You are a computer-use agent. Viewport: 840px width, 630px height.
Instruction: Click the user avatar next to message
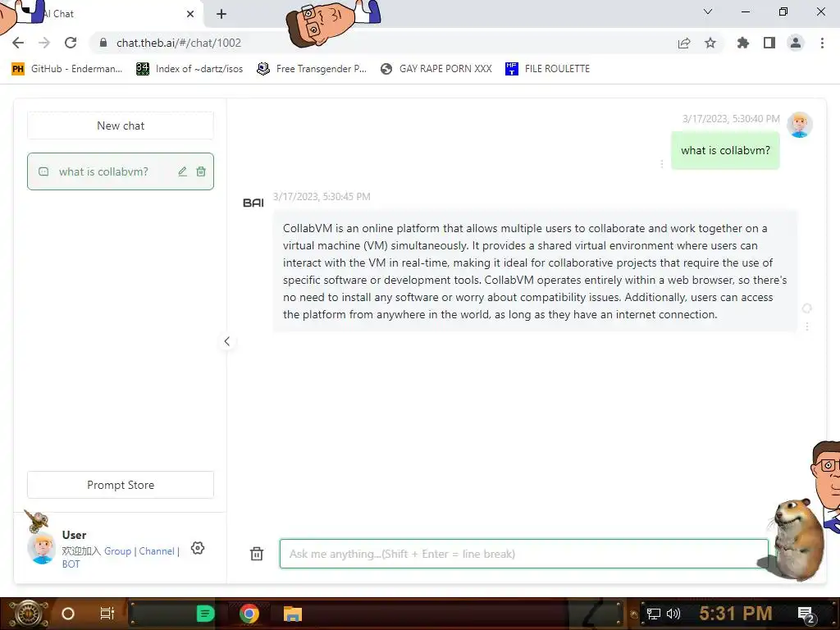pyautogui.click(x=800, y=125)
